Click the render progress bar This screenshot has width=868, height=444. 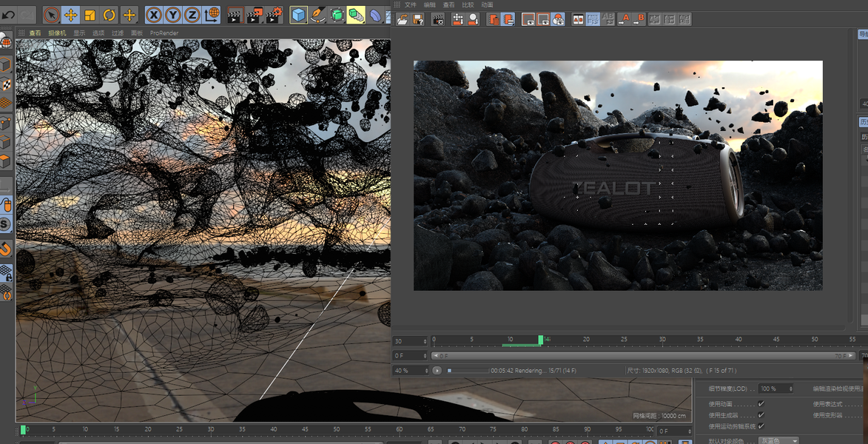coord(468,370)
